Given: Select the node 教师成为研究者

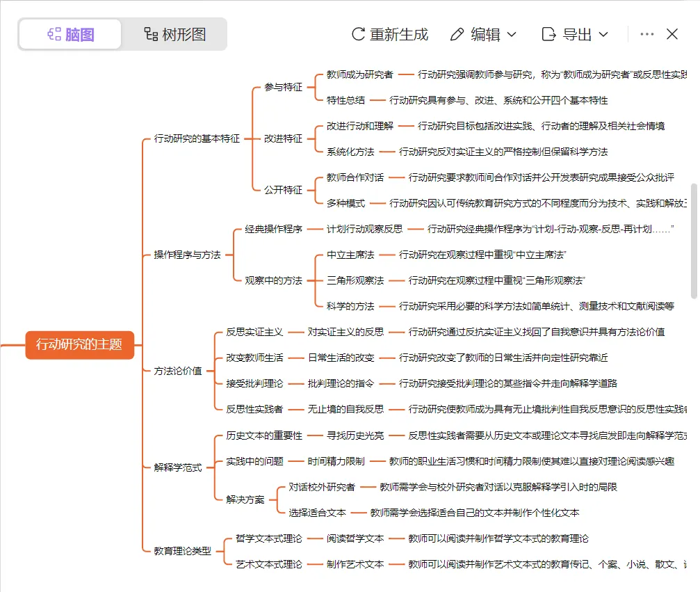Looking at the screenshot, I should [x=360, y=74].
